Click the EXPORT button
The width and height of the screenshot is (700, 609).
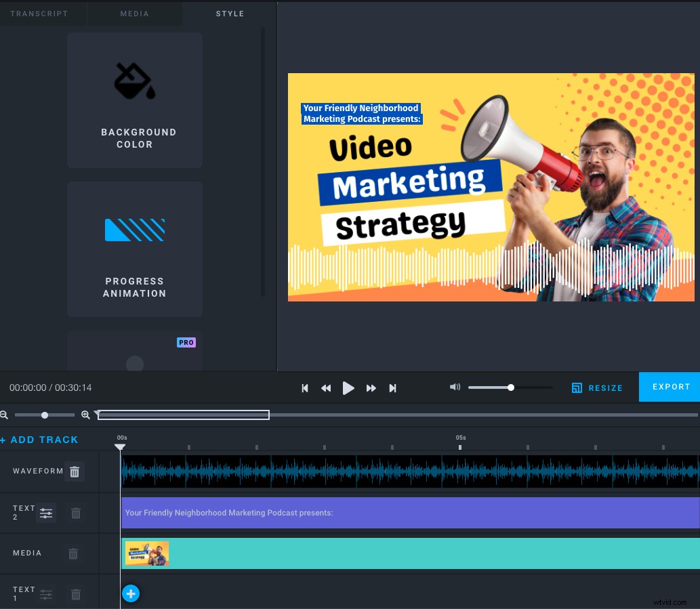coord(670,387)
